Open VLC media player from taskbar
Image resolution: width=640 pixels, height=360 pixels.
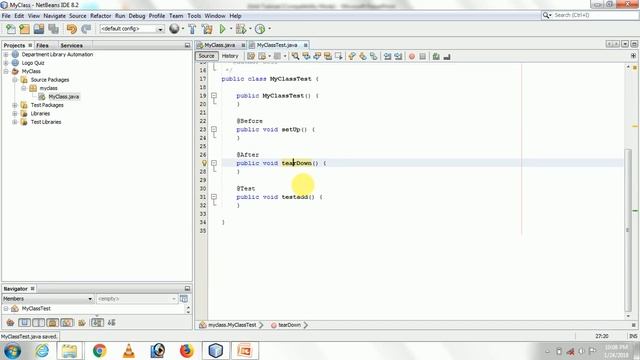click(x=129, y=351)
